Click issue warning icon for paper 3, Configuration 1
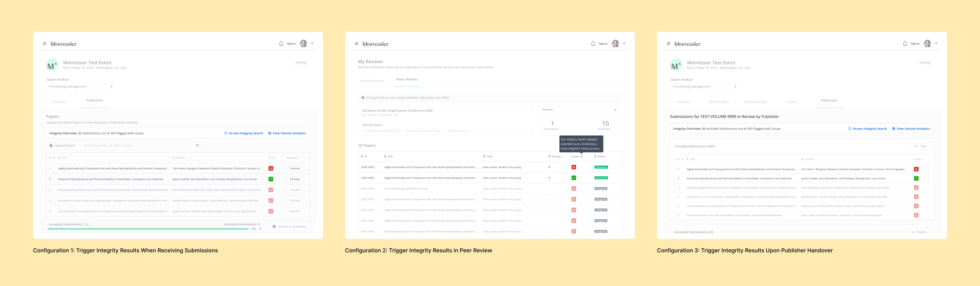 (x=271, y=190)
